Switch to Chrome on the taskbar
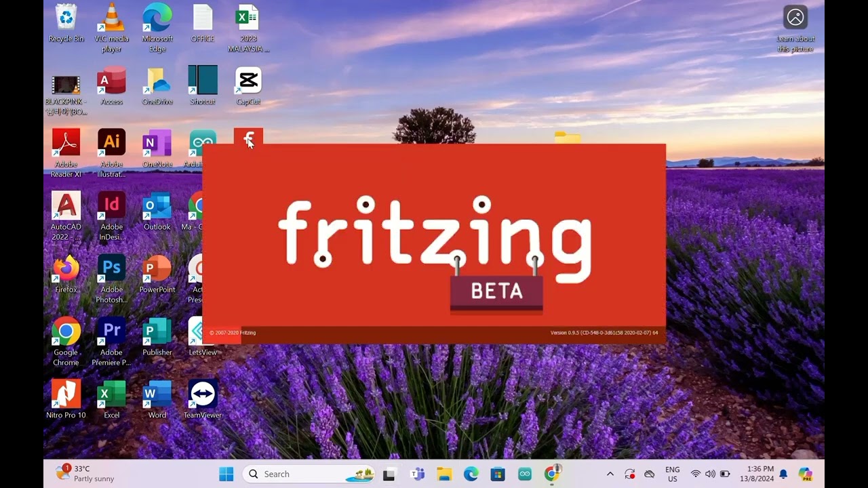Screen dimensions: 868x488 coord(553,474)
